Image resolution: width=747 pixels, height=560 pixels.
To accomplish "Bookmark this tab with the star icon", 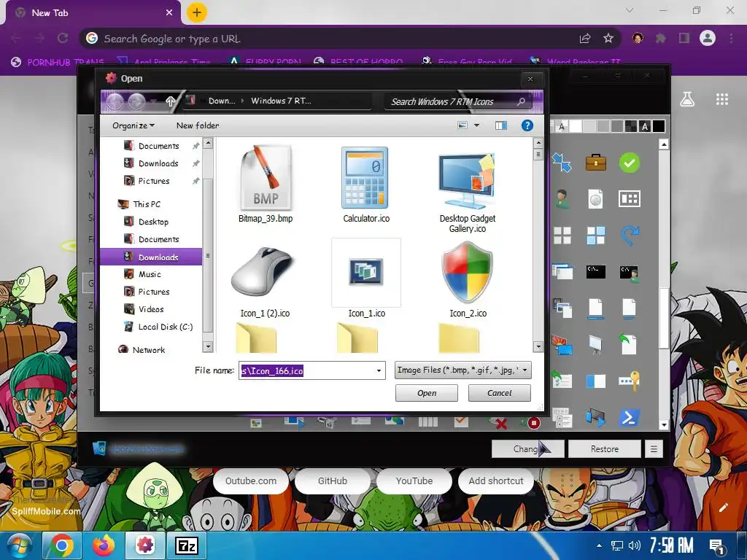I will pos(608,38).
